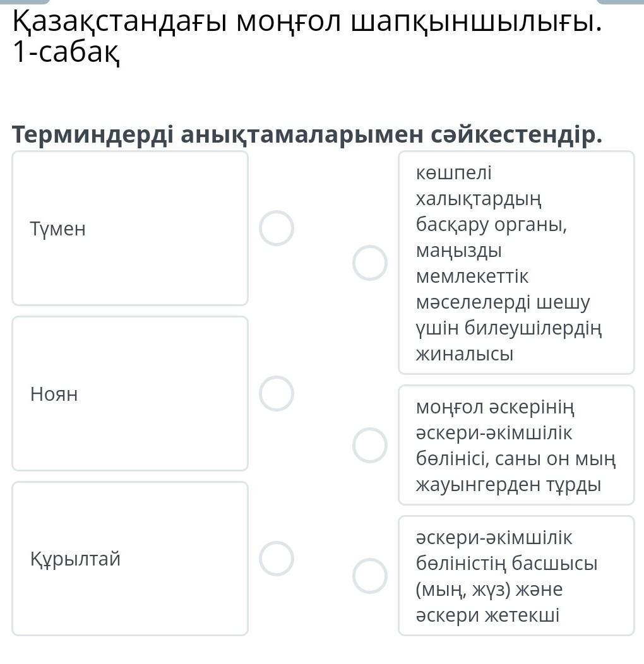644x664 pixels.
Task: Click the word Құрылтай
Action: point(75,559)
